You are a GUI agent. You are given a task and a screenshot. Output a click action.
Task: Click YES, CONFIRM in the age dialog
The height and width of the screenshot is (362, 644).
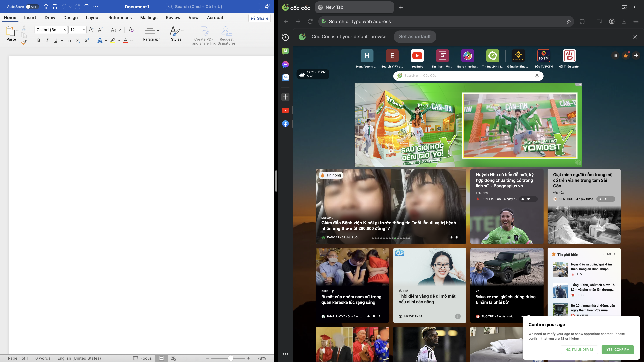(x=618, y=349)
